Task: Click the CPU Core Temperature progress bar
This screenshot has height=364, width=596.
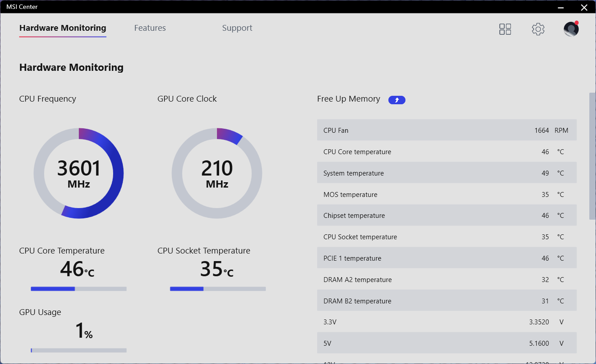Action: pos(78,289)
